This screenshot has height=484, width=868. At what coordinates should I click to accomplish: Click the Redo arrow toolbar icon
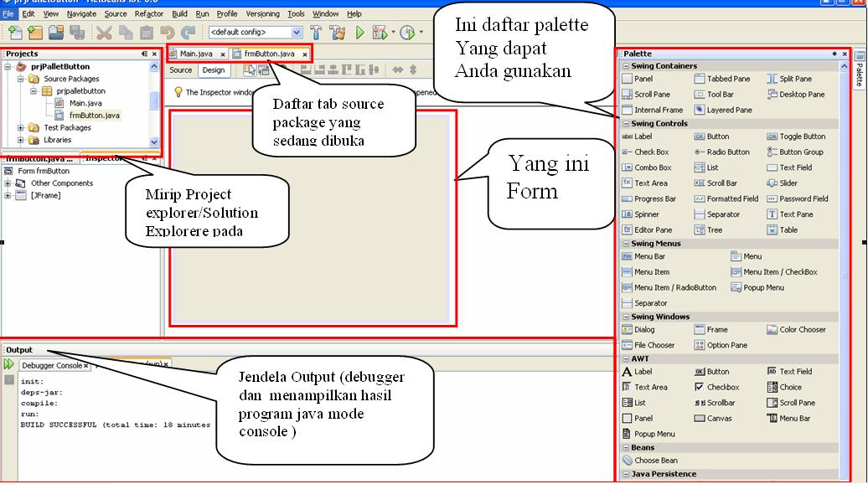(x=189, y=33)
